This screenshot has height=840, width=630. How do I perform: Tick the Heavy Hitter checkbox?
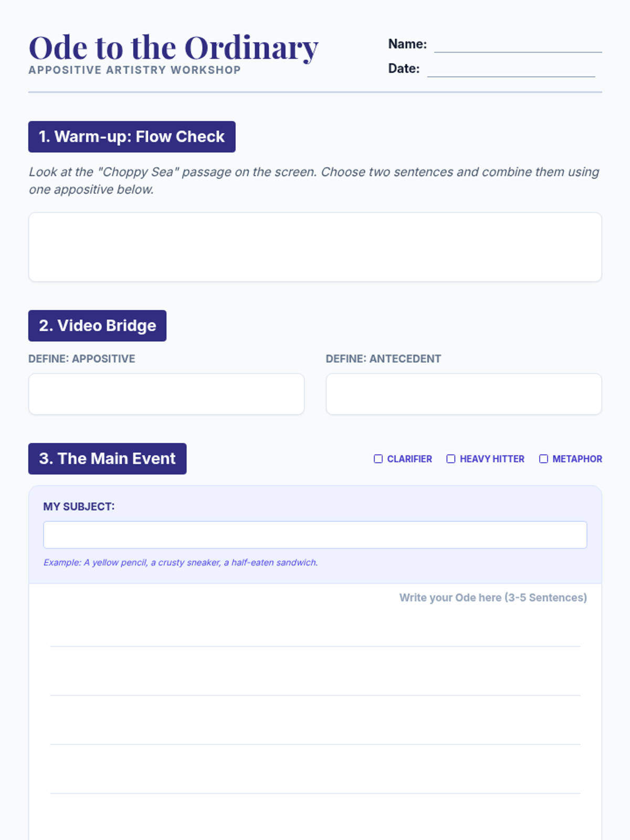[x=451, y=459]
